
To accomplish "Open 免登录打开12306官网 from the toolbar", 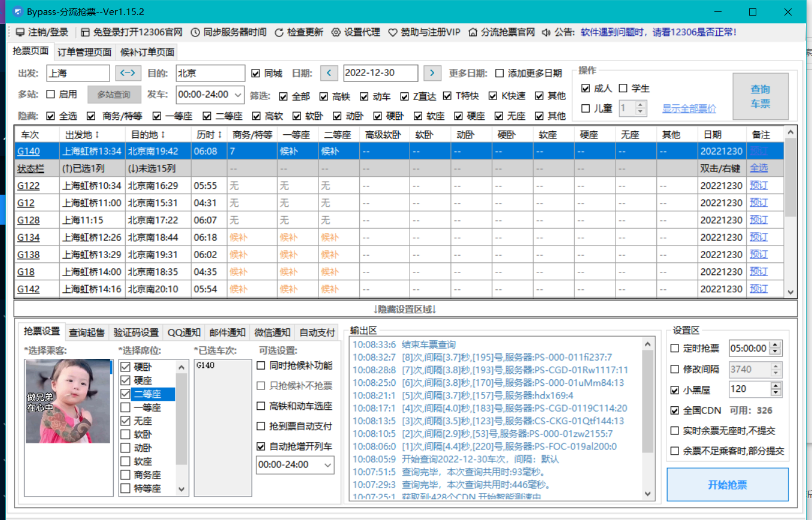I will [x=131, y=32].
